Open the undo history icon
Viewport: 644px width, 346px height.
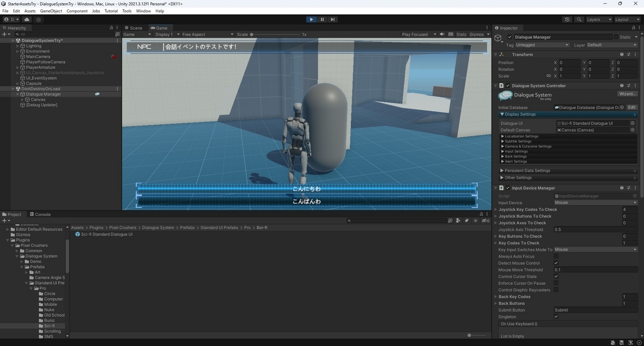pyautogui.click(x=567, y=19)
